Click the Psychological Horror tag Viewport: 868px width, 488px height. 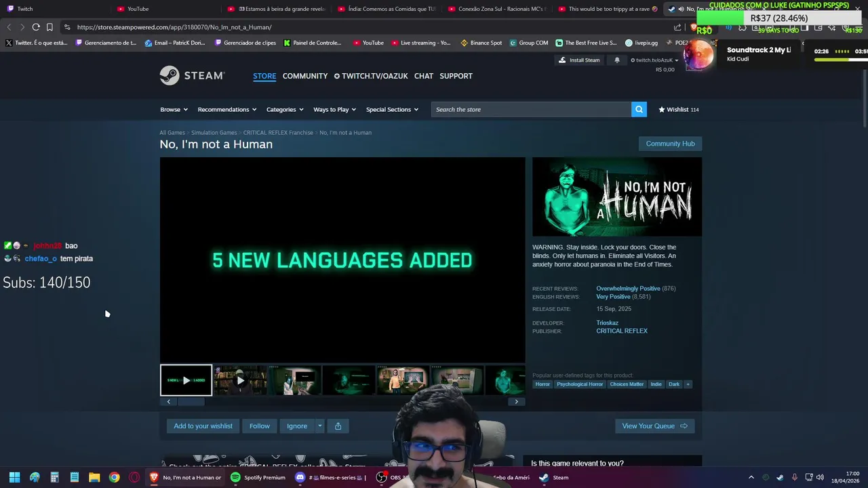[x=580, y=384]
